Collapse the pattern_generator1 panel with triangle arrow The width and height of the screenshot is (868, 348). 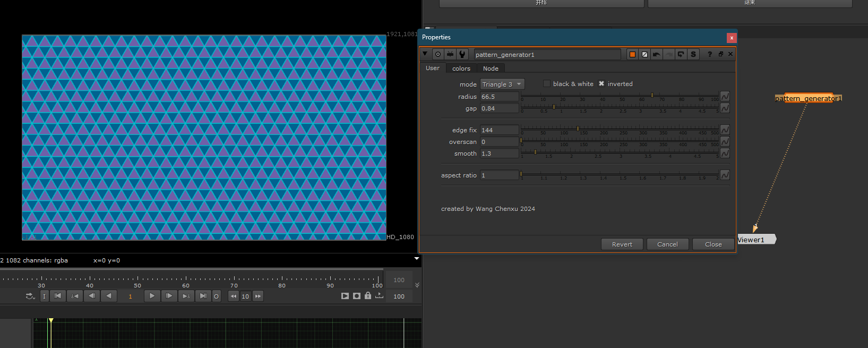425,54
